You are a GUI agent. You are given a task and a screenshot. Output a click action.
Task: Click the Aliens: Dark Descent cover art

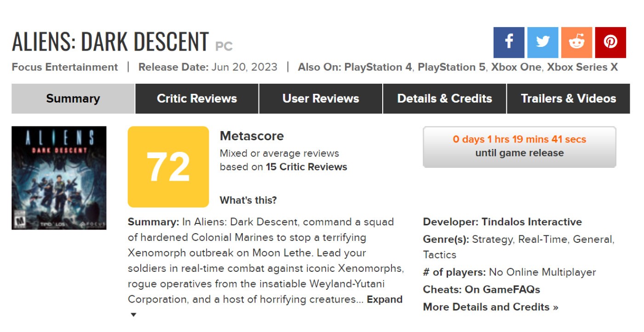[59, 178]
